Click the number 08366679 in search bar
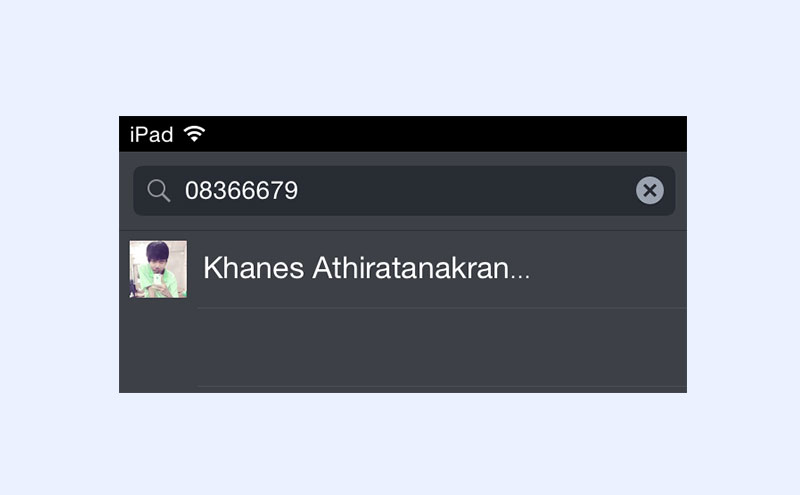This screenshot has height=495, width=800. click(x=241, y=191)
